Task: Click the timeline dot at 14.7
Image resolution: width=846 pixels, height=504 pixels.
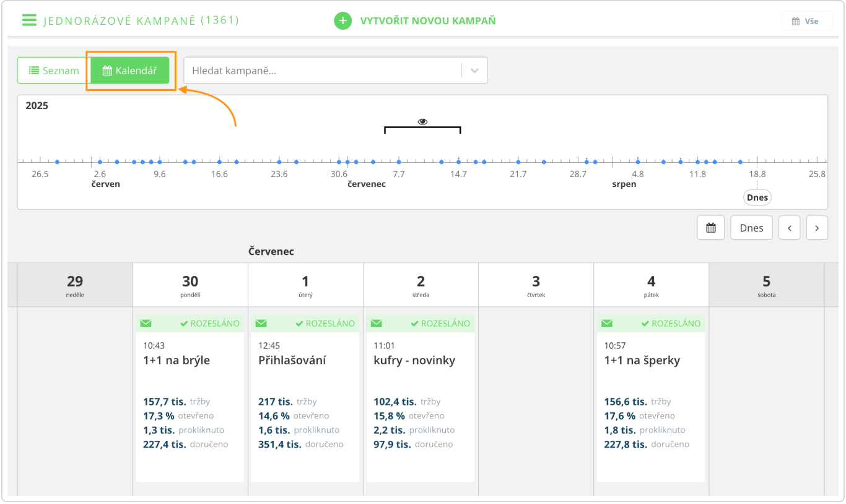Action: tap(458, 162)
